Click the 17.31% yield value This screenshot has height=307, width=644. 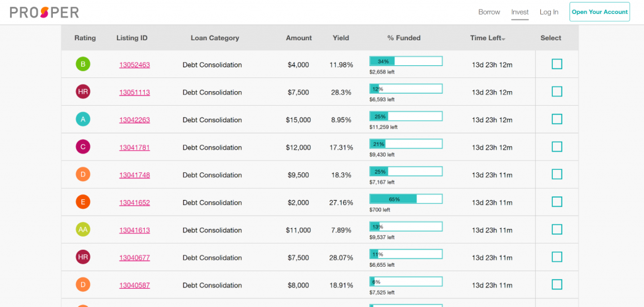pyautogui.click(x=341, y=148)
